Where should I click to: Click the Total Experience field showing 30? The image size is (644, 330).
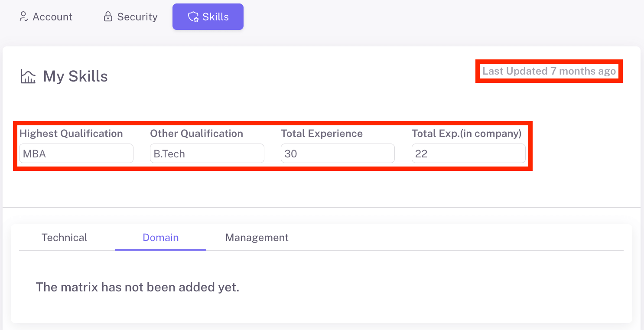[338, 154]
